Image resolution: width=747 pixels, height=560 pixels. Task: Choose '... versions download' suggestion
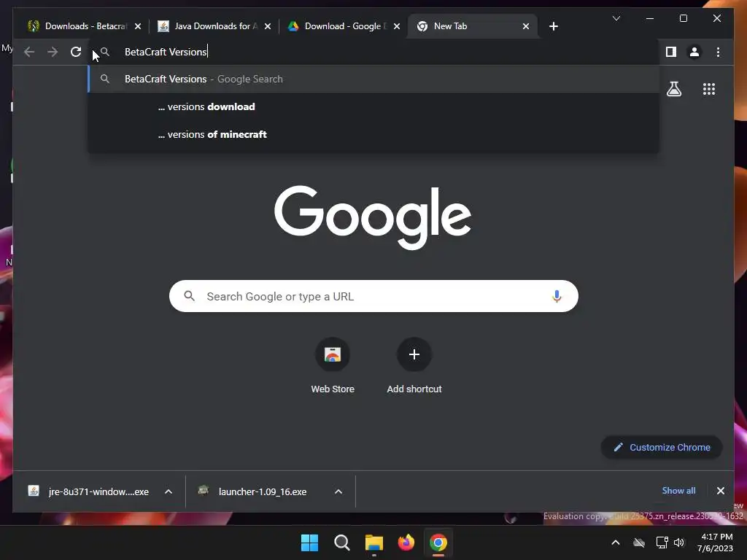pyautogui.click(x=374, y=106)
